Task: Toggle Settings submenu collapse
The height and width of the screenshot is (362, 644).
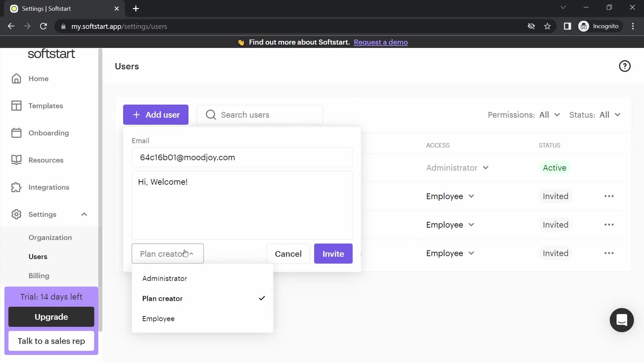Action: 85,215
